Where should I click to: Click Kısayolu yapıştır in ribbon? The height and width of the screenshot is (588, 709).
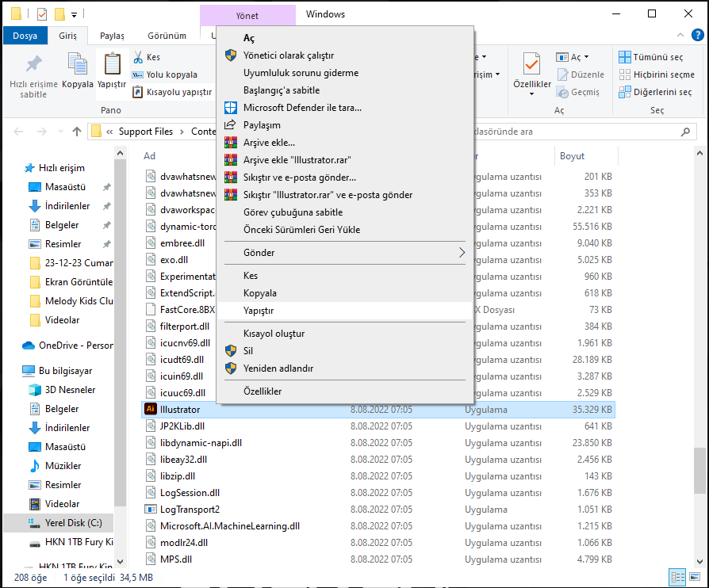(172, 92)
